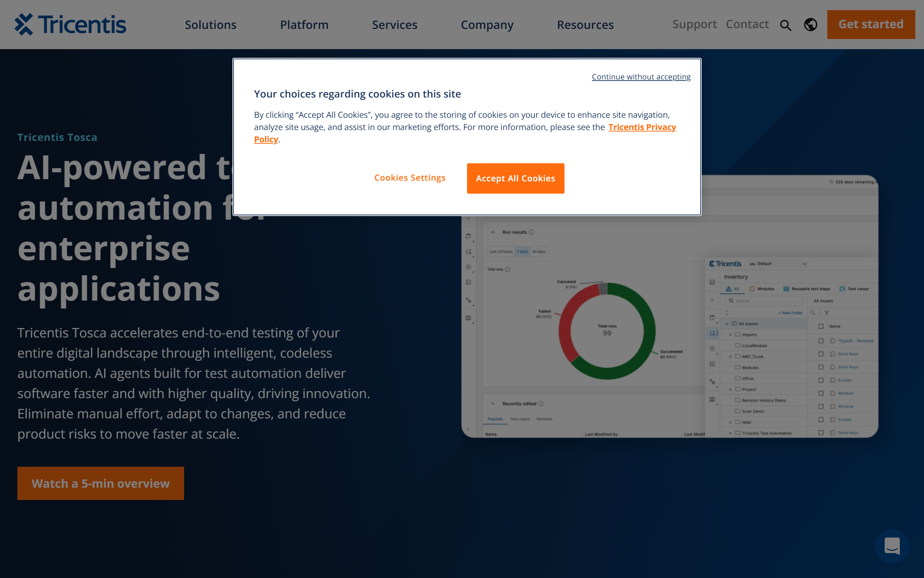Open the site search magnifier icon
Screen dimensions: 924x578
785,25
